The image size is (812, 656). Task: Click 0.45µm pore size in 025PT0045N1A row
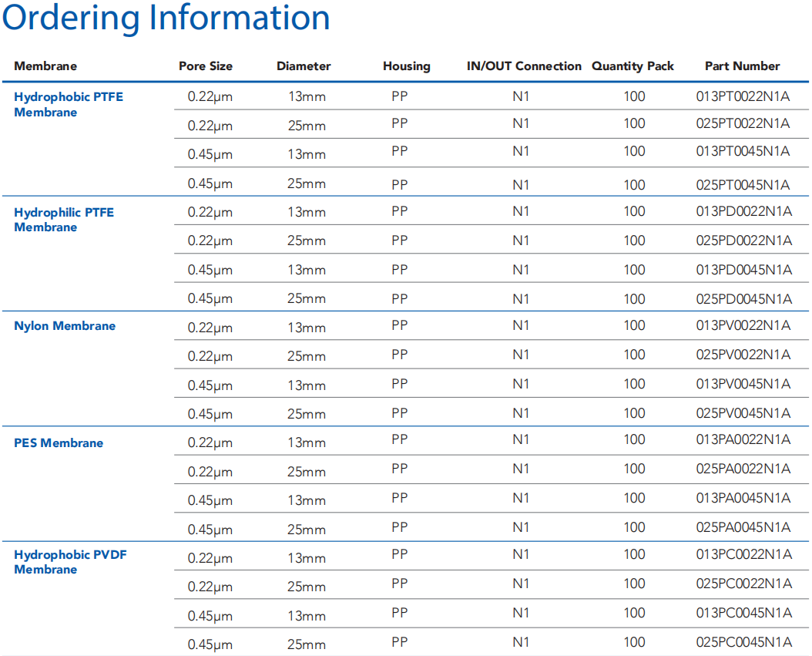pos(210,184)
